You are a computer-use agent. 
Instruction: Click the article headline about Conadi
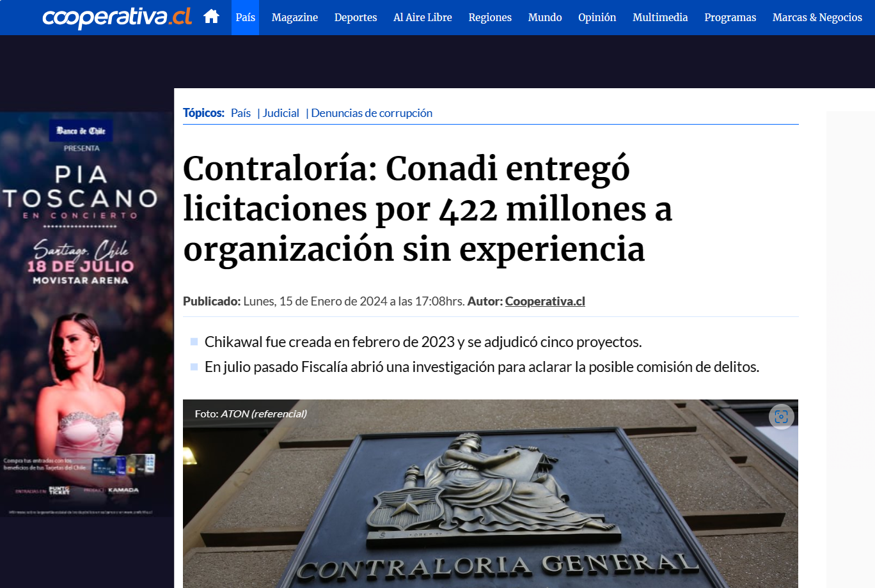428,209
